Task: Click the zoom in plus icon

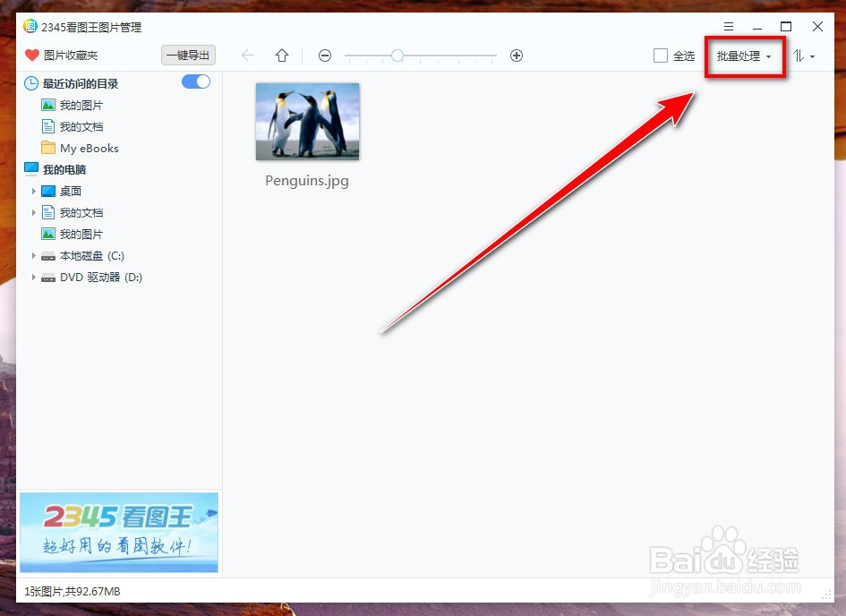Action: click(x=517, y=56)
